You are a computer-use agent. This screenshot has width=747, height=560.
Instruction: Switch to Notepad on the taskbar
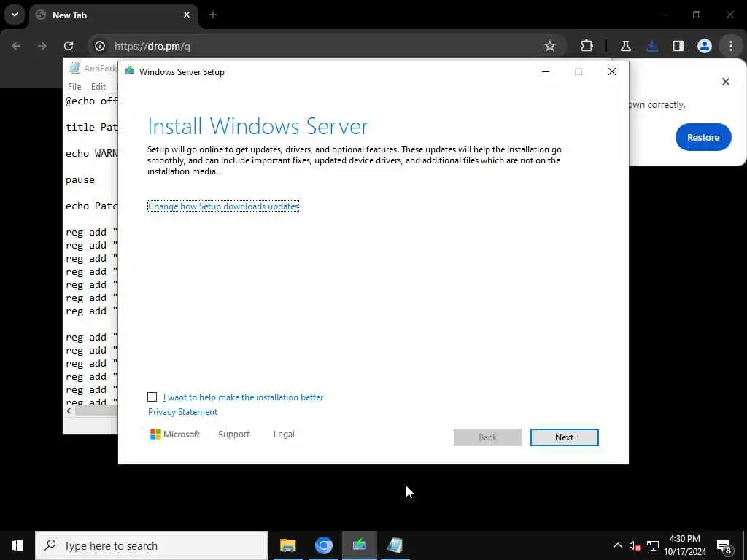(395, 545)
